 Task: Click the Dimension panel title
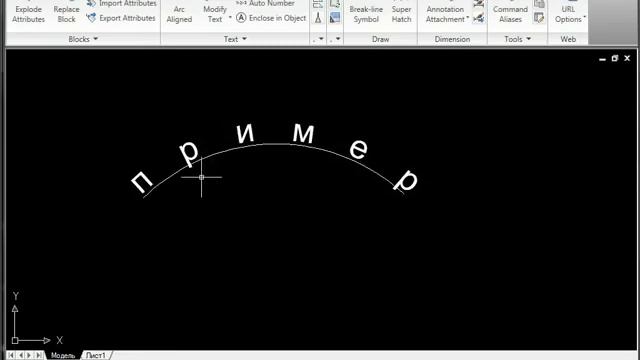point(452,39)
